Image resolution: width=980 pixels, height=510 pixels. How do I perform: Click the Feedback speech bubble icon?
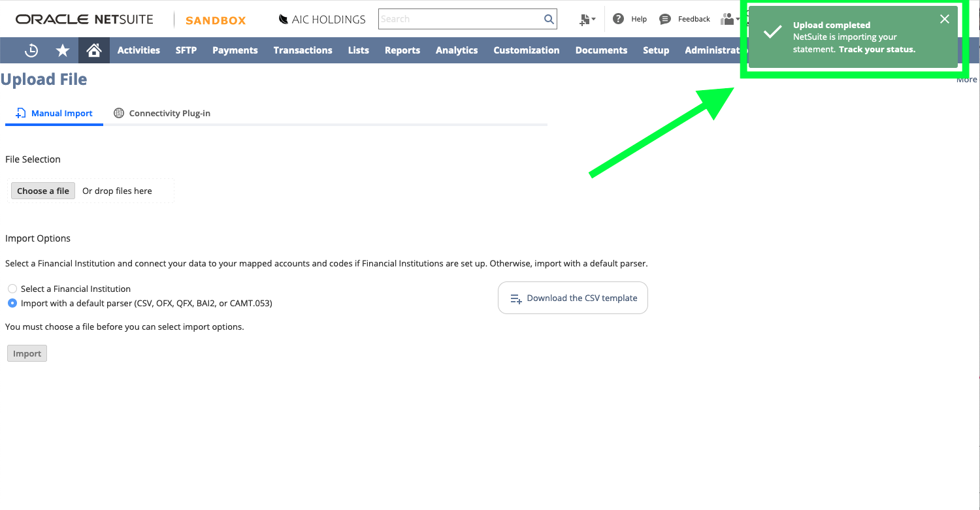[x=665, y=19]
